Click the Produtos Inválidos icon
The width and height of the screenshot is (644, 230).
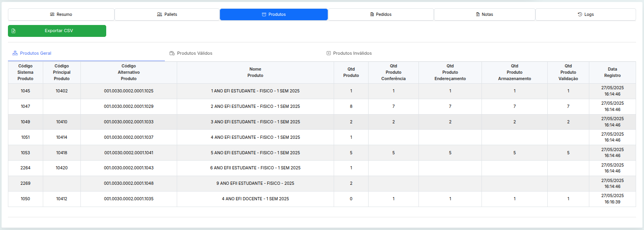pyautogui.click(x=329, y=53)
